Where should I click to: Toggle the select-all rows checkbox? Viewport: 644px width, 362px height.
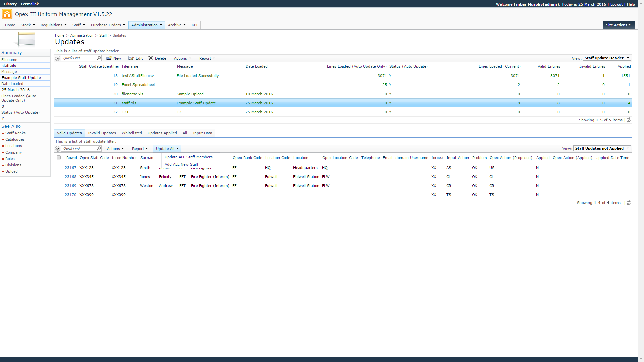[59, 158]
